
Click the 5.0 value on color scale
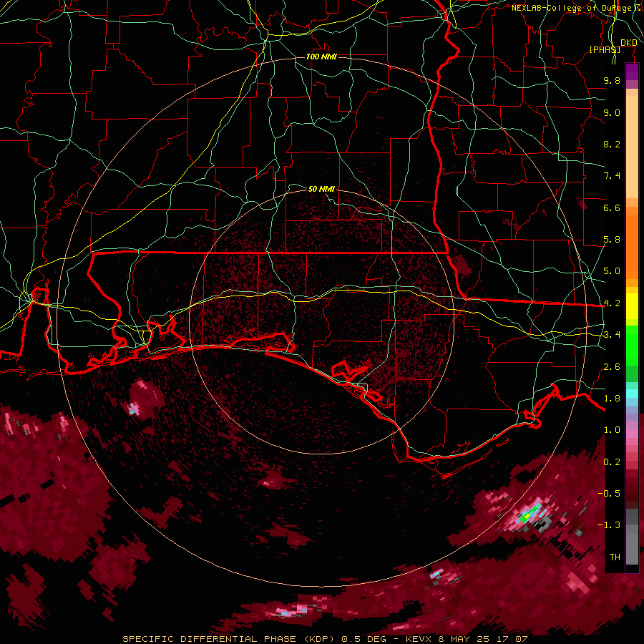(612, 271)
